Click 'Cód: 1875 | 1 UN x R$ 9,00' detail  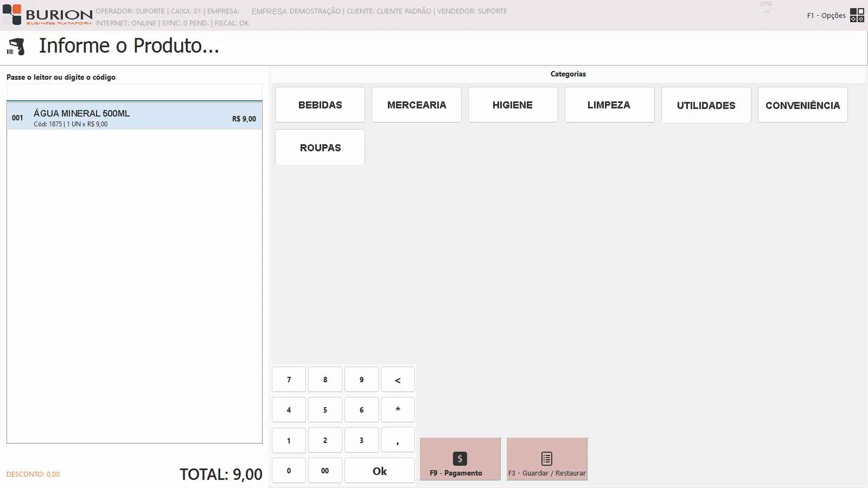coord(71,124)
